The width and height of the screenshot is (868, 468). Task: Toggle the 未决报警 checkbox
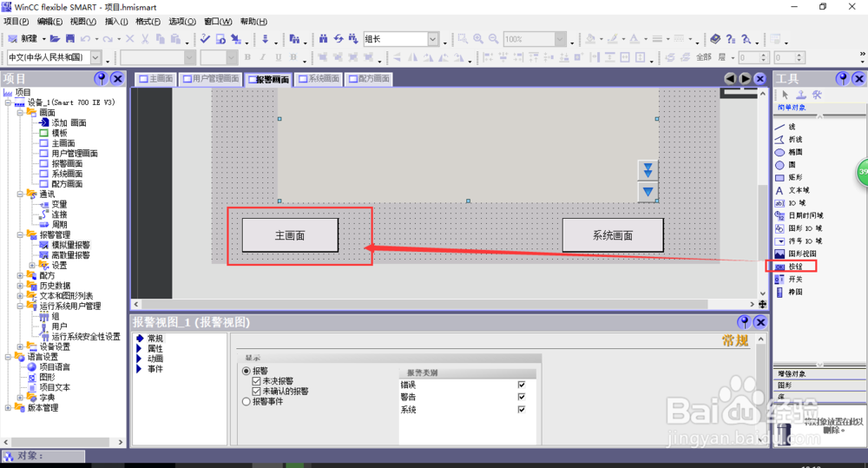256,381
